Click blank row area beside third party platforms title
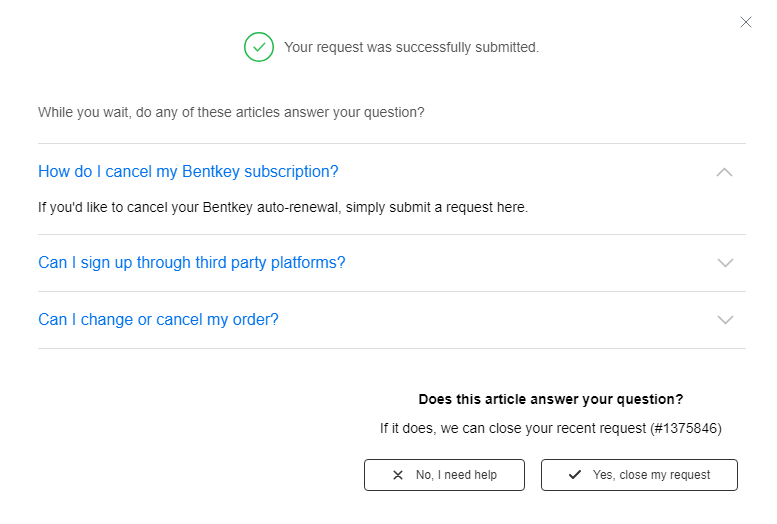The width and height of the screenshot is (777, 524). [530, 263]
